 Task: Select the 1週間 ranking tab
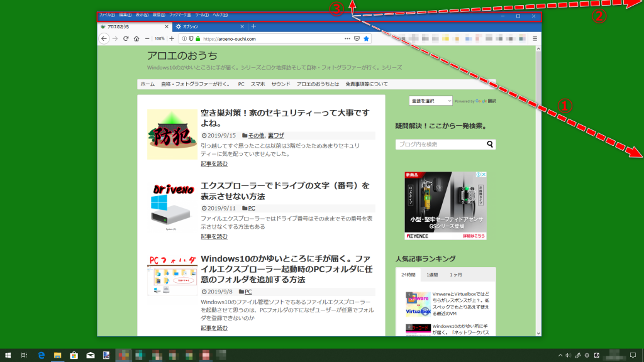click(x=432, y=275)
